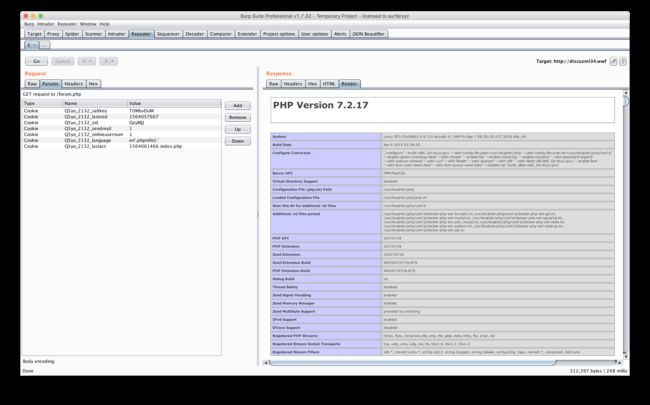Open the User options tab
The width and height of the screenshot is (650, 405).
click(314, 34)
